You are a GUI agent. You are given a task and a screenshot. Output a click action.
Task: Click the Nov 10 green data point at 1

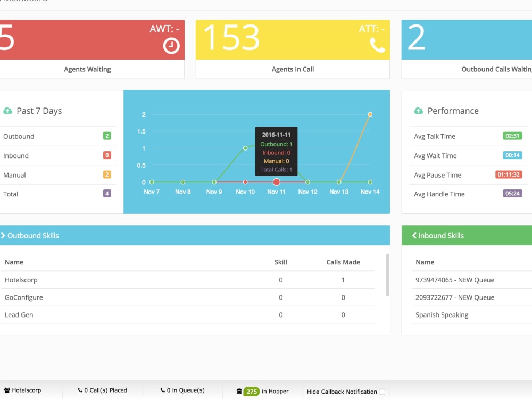(245, 148)
